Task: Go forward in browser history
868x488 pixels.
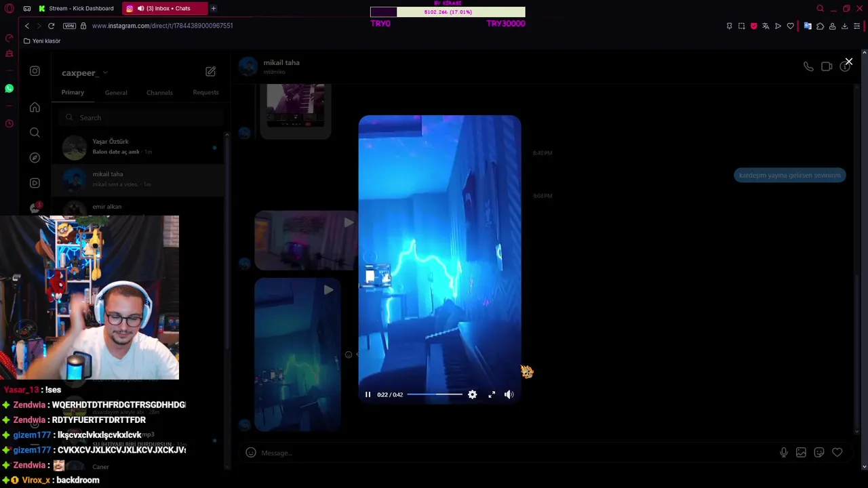Action: point(39,26)
